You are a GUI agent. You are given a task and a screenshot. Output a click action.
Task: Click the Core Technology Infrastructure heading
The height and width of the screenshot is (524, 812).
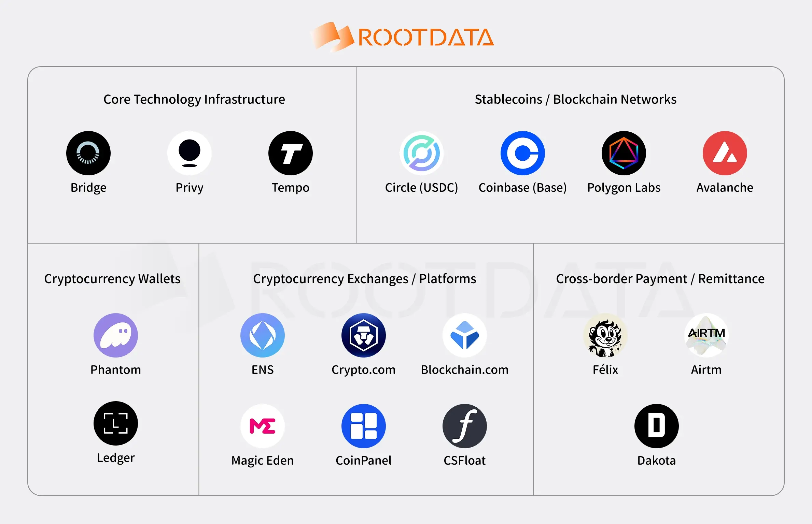tap(194, 99)
